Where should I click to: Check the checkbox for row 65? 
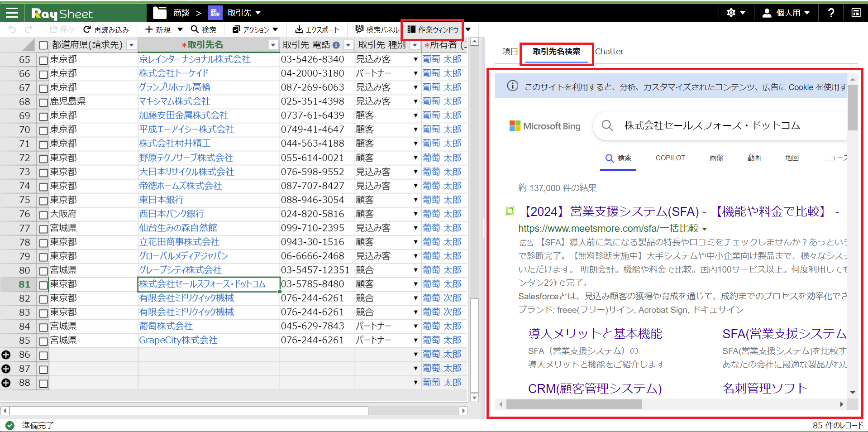coord(43,60)
